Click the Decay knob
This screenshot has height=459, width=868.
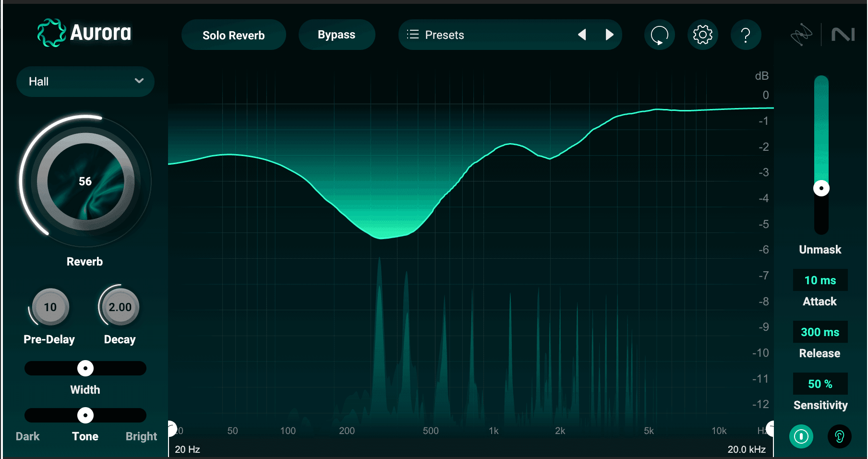coord(120,307)
